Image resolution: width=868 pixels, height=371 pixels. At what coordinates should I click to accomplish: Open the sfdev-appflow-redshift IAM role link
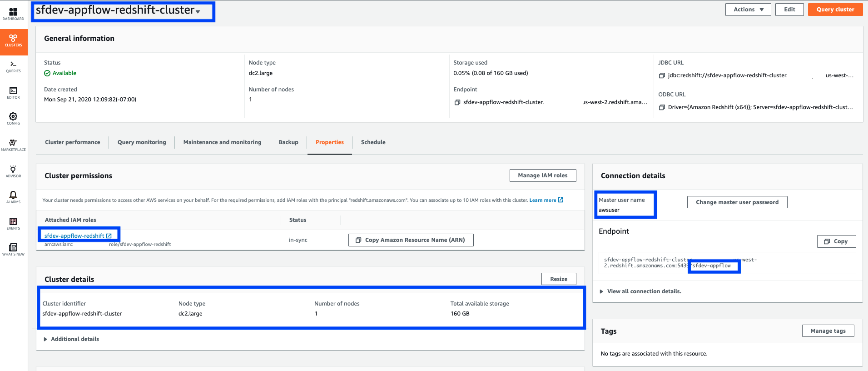coord(74,236)
